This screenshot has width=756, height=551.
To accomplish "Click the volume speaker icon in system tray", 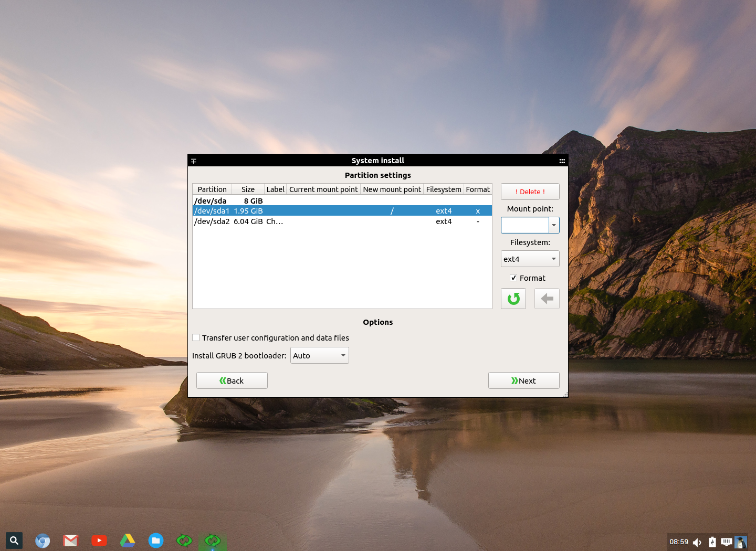I will 697,542.
